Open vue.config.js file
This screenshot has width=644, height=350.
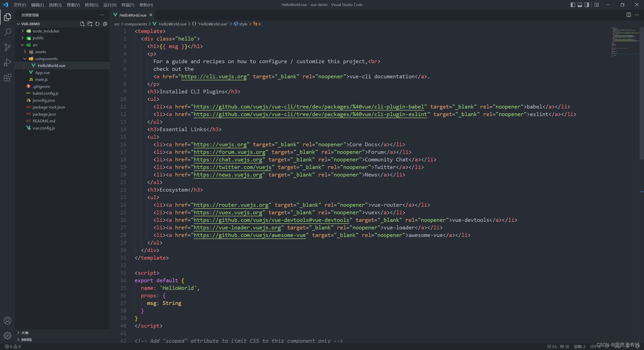pyautogui.click(x=62, y=128)
